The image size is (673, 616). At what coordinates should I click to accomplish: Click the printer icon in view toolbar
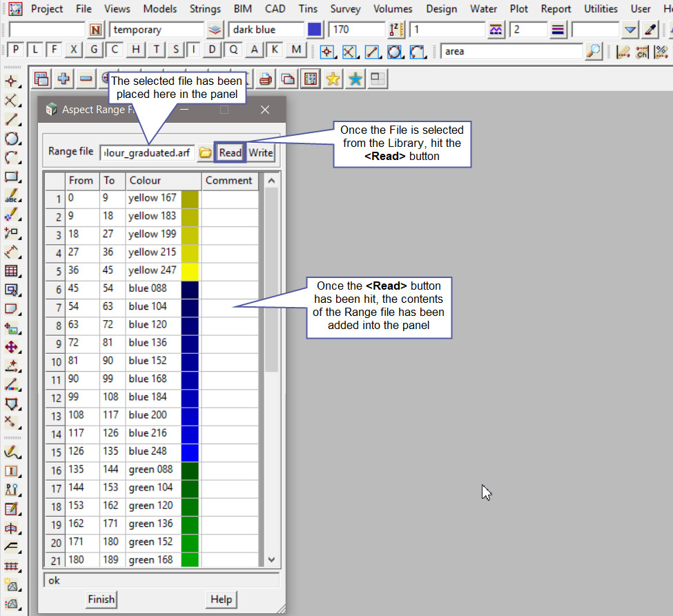click(265, 79)
